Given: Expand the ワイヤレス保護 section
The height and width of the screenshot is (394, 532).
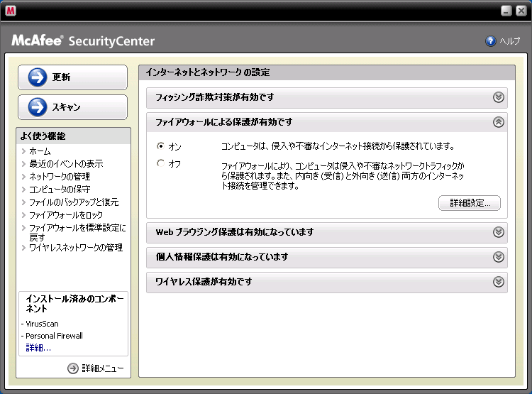Looking at the screenshot, I should 499,282.
